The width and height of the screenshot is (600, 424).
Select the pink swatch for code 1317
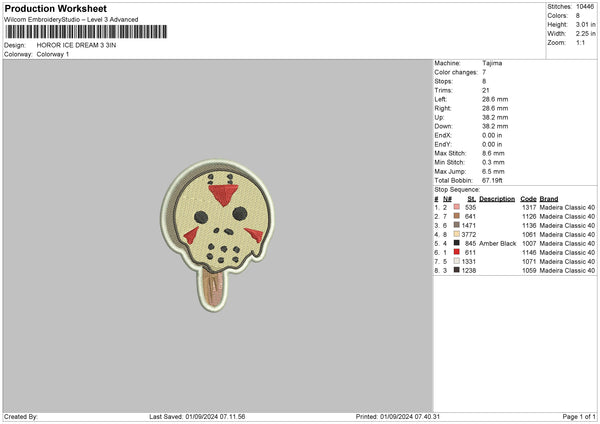[457, 207]
